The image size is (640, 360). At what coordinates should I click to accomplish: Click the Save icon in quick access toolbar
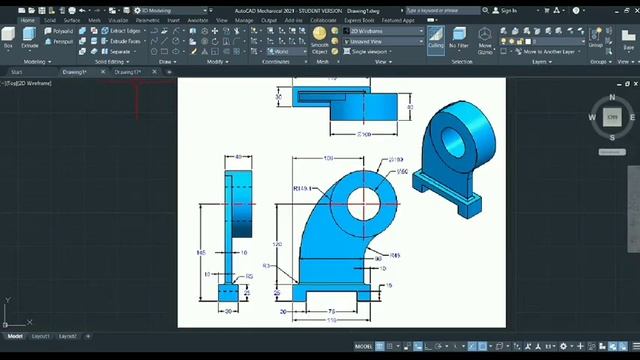point(42,11)
